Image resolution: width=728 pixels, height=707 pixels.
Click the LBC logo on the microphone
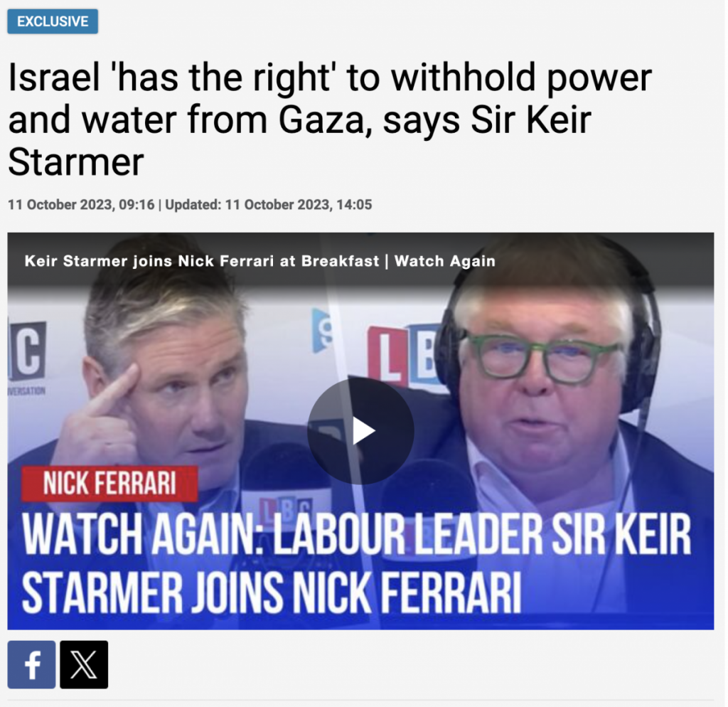tap(284, 511)
